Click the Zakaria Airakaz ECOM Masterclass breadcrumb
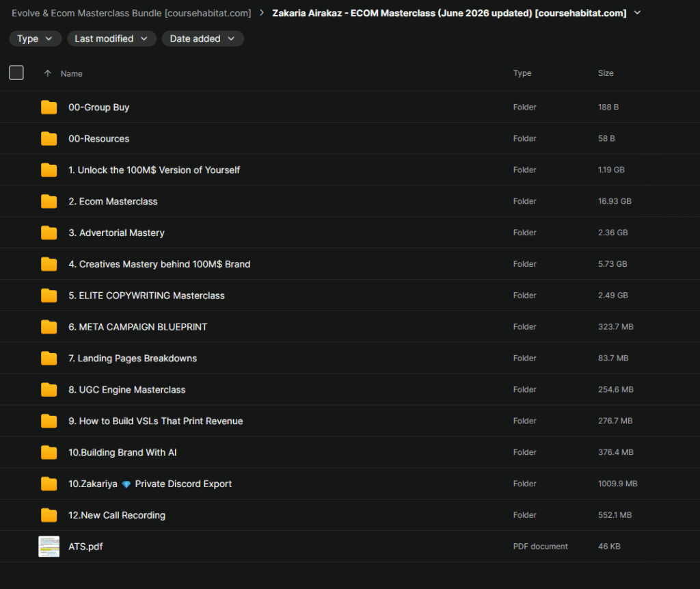The height and width of the screenshot is (589, 700). [x=449, y=14]
